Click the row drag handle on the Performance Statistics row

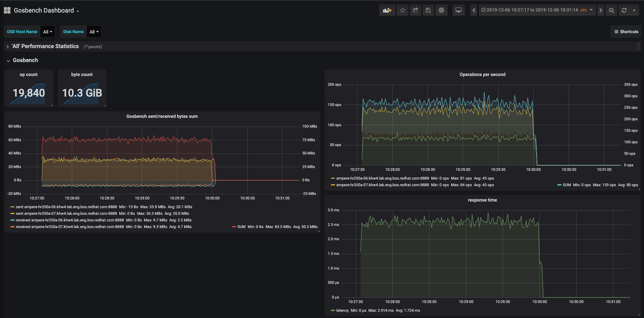638,46
